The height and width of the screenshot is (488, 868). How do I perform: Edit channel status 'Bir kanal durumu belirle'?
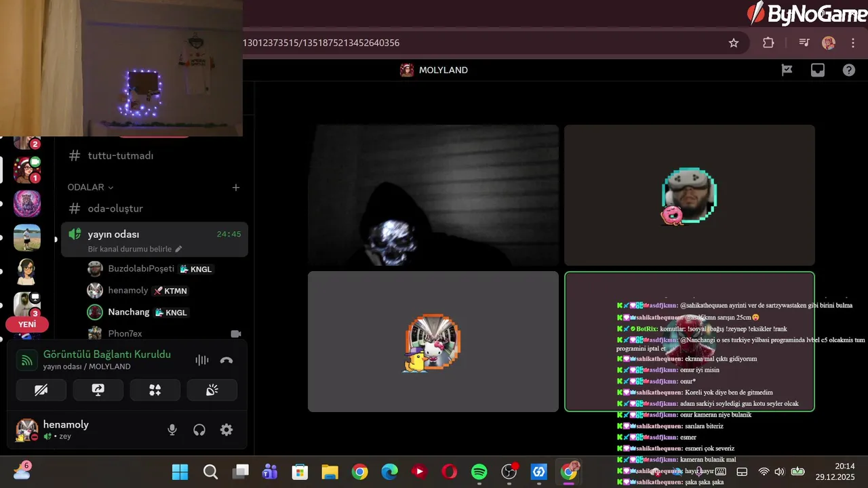point(135,249)
